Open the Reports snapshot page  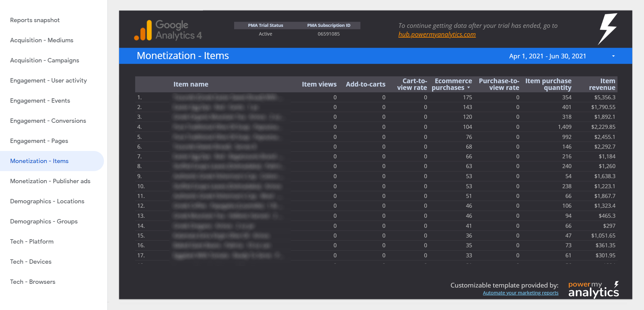pos(35,20)
